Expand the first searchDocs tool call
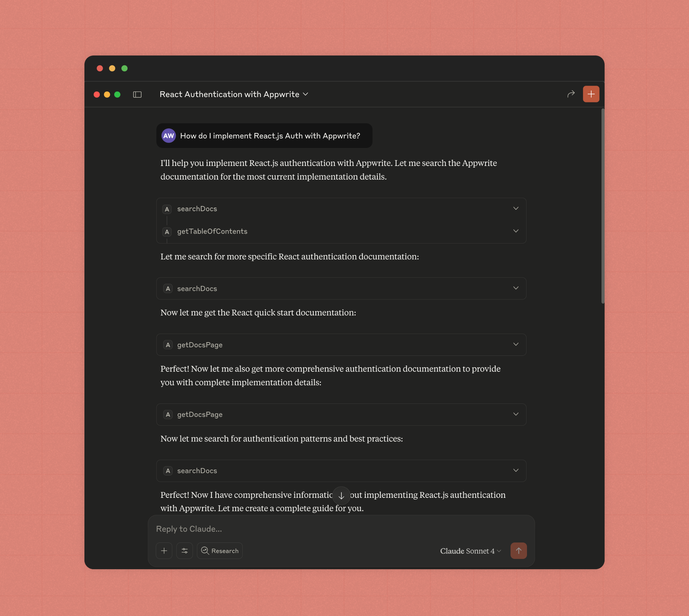Viewport: 689px width, 616px height. (341, 209)
